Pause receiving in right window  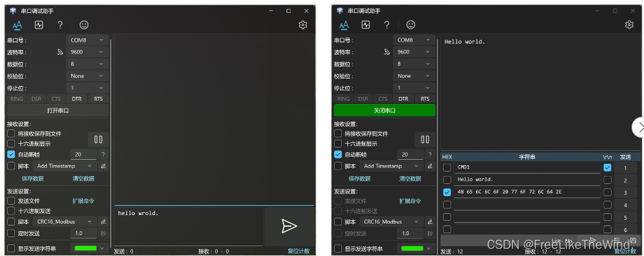pos(425,140)
